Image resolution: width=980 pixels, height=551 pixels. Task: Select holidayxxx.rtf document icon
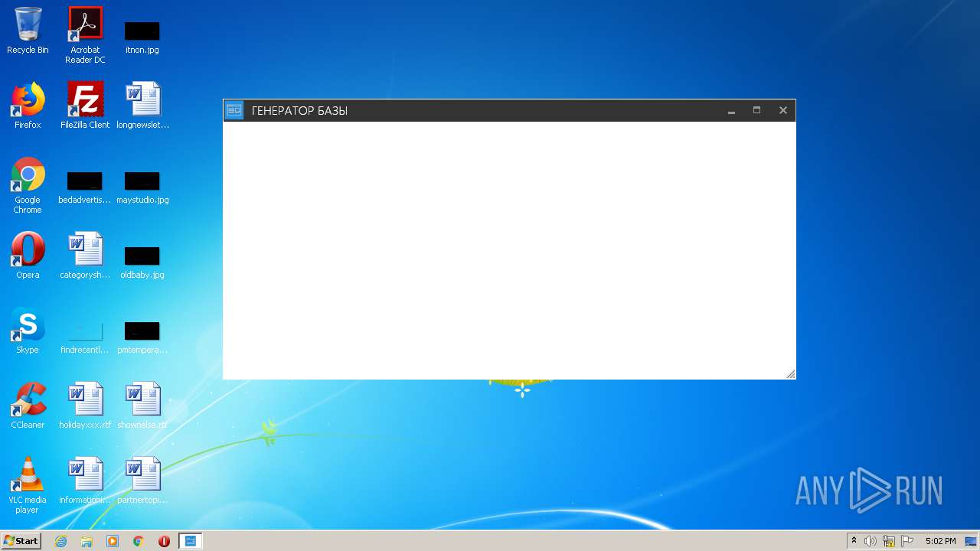[x=85, y=406]
